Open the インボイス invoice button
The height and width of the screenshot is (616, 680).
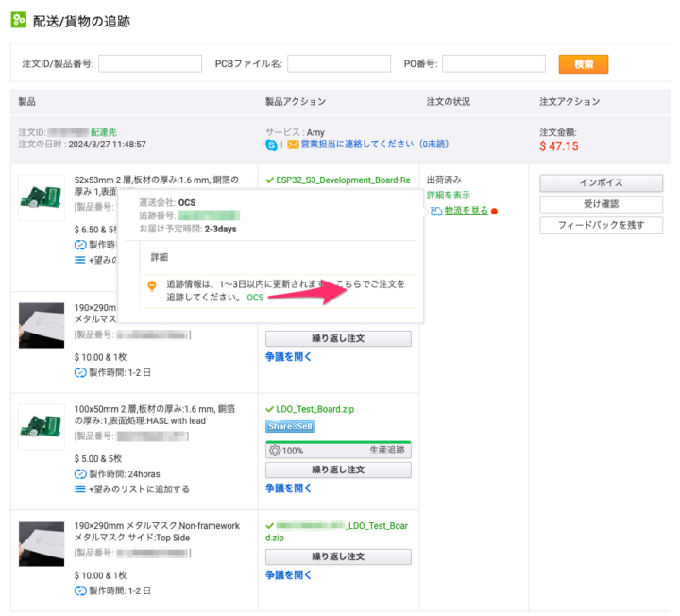(x=601, y=183)
